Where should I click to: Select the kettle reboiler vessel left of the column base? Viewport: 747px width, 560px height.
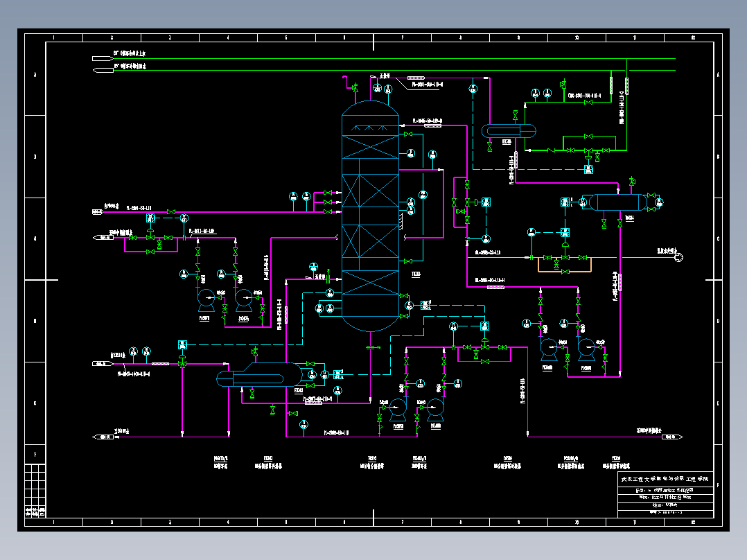[x=260, y=375]
